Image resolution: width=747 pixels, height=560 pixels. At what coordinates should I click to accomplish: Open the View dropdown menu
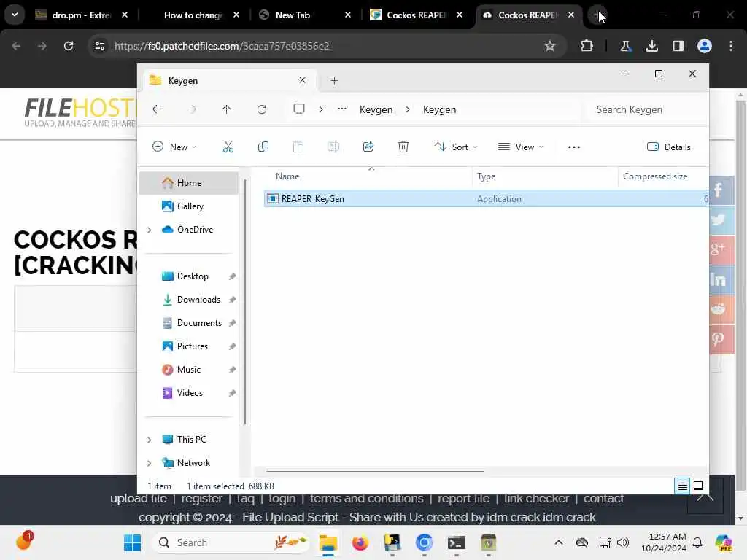coord(521,147)
